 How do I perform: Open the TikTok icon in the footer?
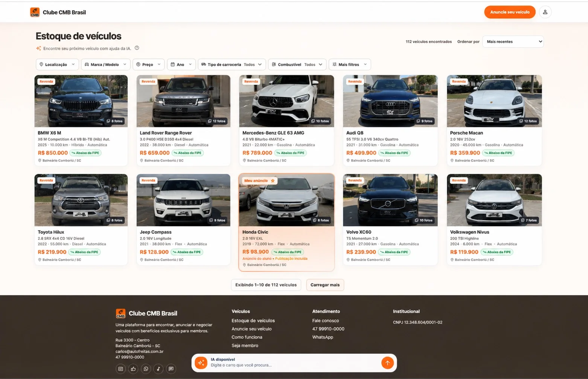tap(158, 369)
